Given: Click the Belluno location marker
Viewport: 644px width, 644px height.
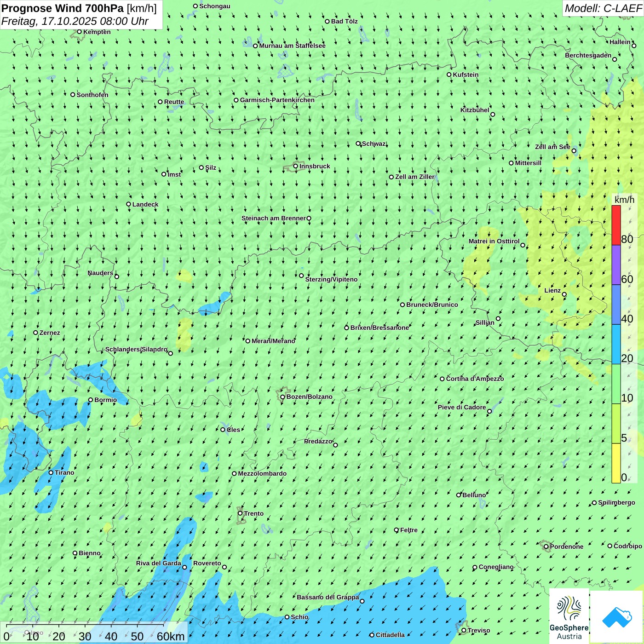Looking at the screenshot, I should (x=459, y=495).
